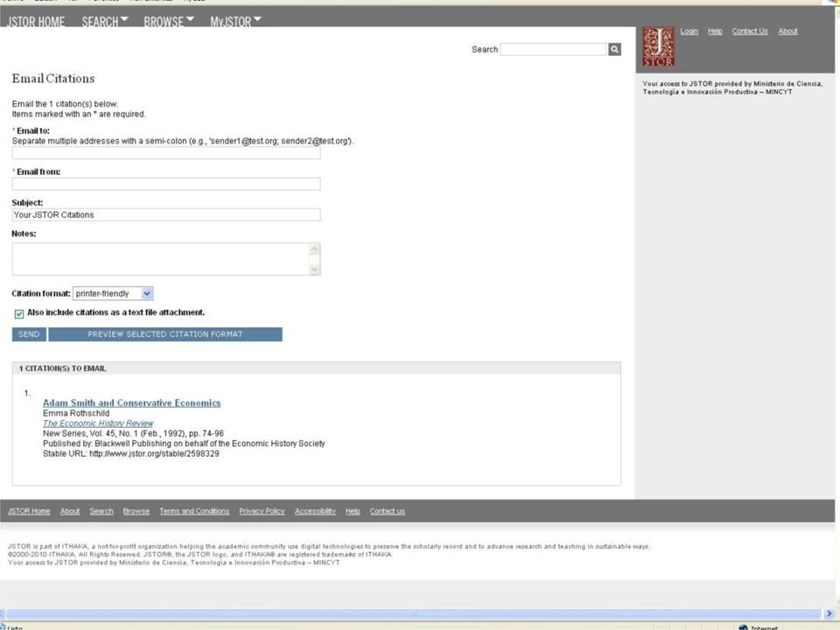Viewport: 840px width, 630px height.
Task: Click the Email Citations heading
Action: pos(53,79)
